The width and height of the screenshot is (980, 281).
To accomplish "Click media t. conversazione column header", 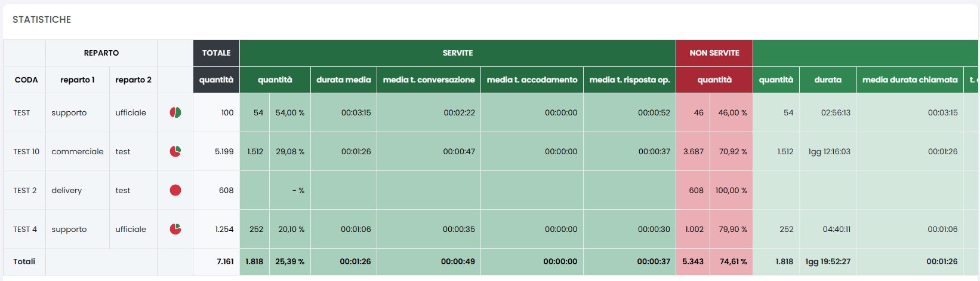I will [429, 80].
